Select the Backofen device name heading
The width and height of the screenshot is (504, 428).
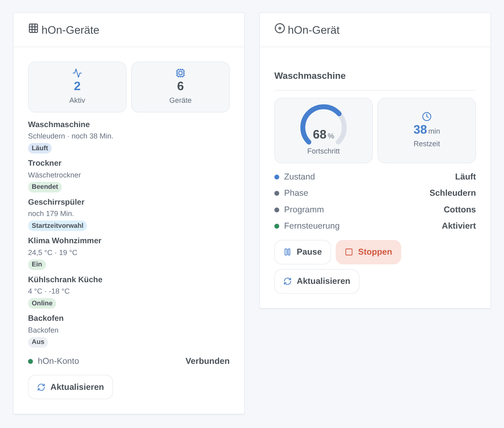(46, 318)
